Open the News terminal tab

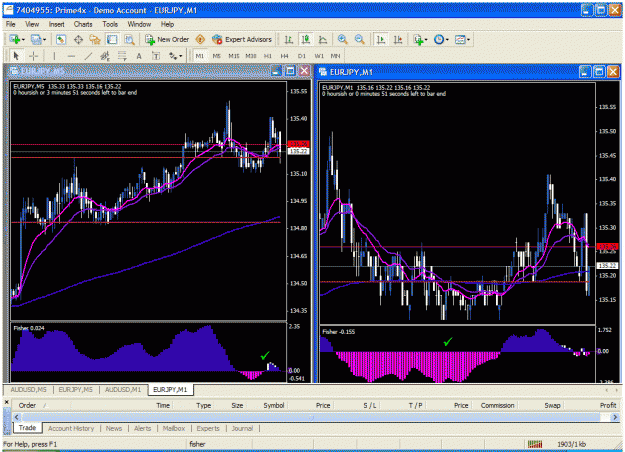[x=114, y=428]
